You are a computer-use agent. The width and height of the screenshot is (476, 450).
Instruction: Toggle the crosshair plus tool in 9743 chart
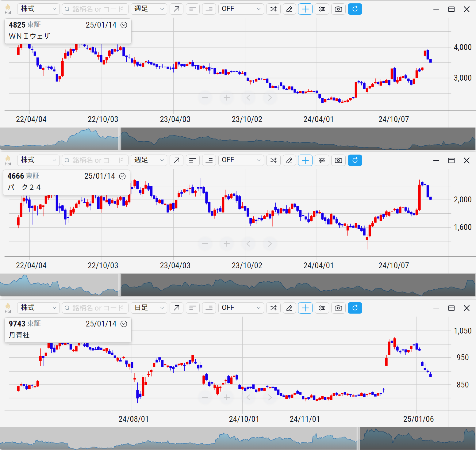pyautogui.click(x=305, y=308)
